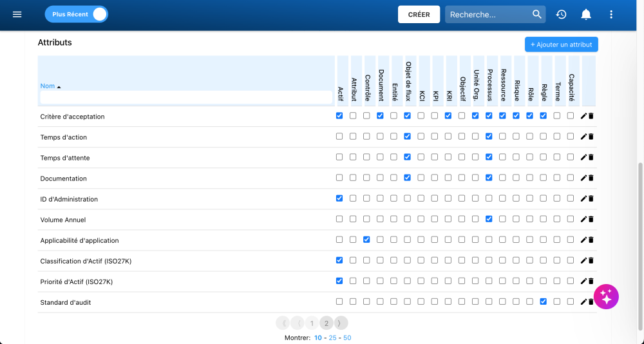Edit the Standard d'audit attribute
The height and width of the screenshot is (344, 644).
(583, 302)
